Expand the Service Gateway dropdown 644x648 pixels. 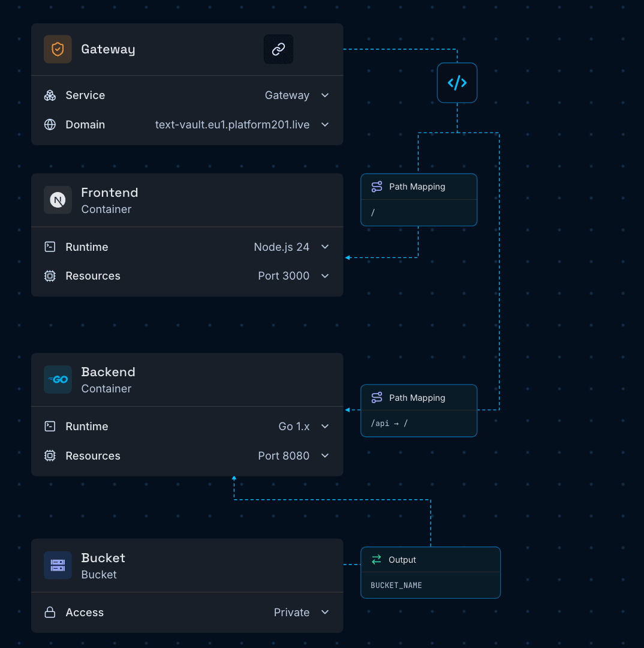pyautogui.click(x=325, y=95)
